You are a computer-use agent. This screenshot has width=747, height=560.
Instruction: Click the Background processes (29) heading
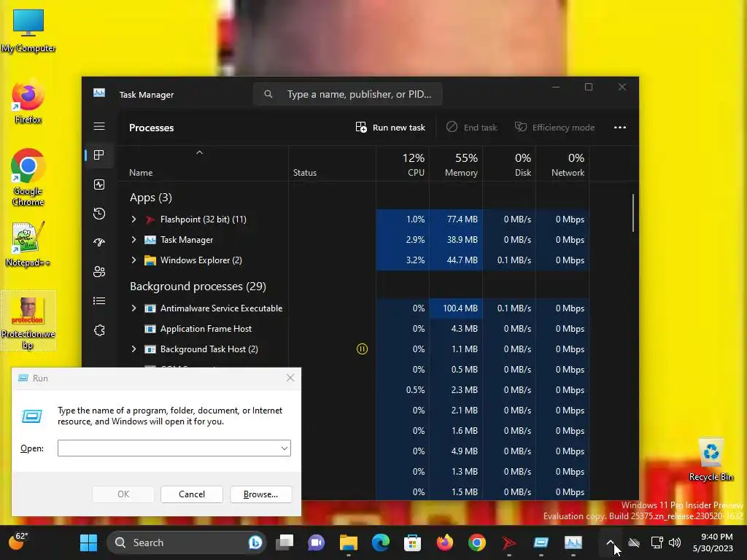coord(198,286)
